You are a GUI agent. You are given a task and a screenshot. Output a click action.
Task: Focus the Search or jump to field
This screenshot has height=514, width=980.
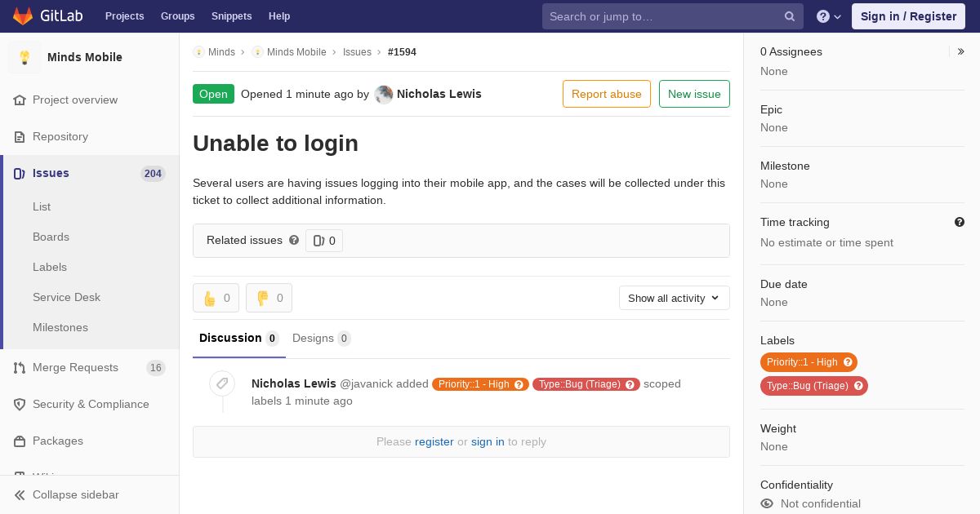673,16
